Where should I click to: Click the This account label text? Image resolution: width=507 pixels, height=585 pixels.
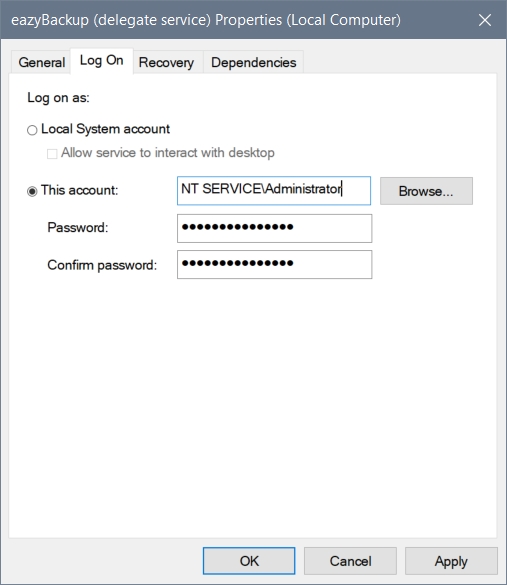79,190
